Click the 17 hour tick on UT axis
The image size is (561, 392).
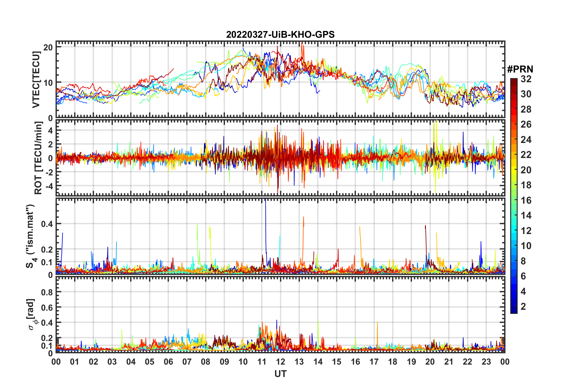374,362
